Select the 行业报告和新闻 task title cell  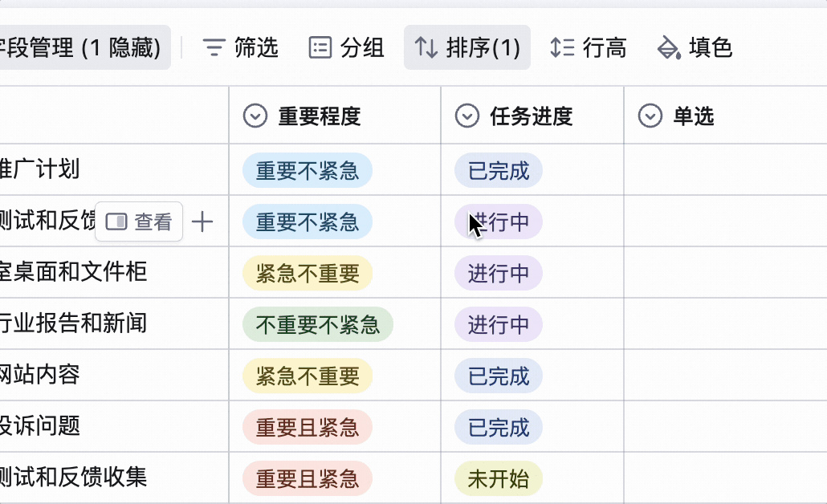pyautogui.click(x=114, y=323)
